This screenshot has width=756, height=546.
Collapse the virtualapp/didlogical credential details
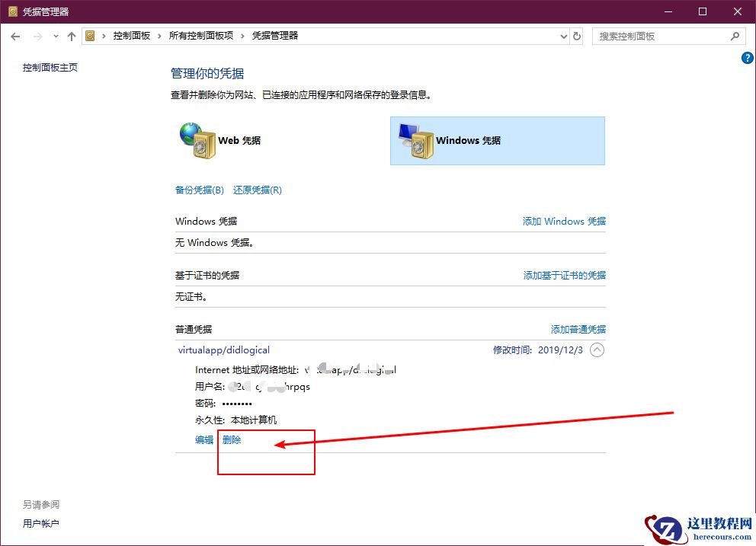pos(597,350)
